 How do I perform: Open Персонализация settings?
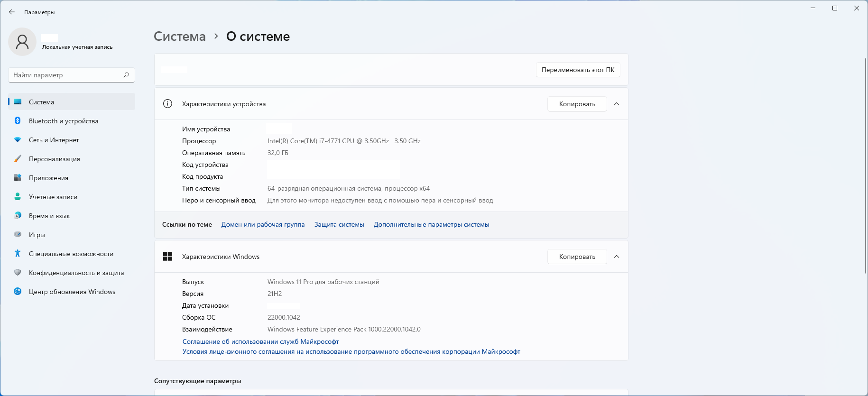72,159
